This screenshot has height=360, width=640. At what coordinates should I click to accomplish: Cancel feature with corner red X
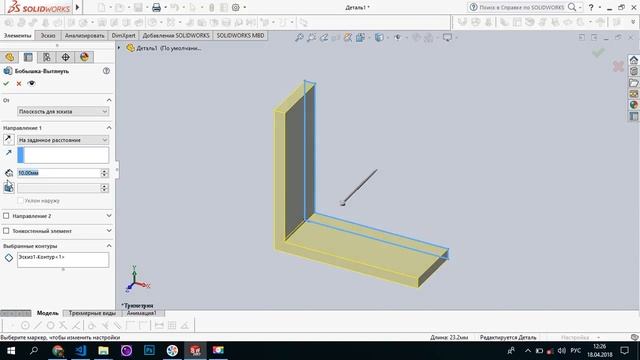pyautogui.click(x=618, y=66)
